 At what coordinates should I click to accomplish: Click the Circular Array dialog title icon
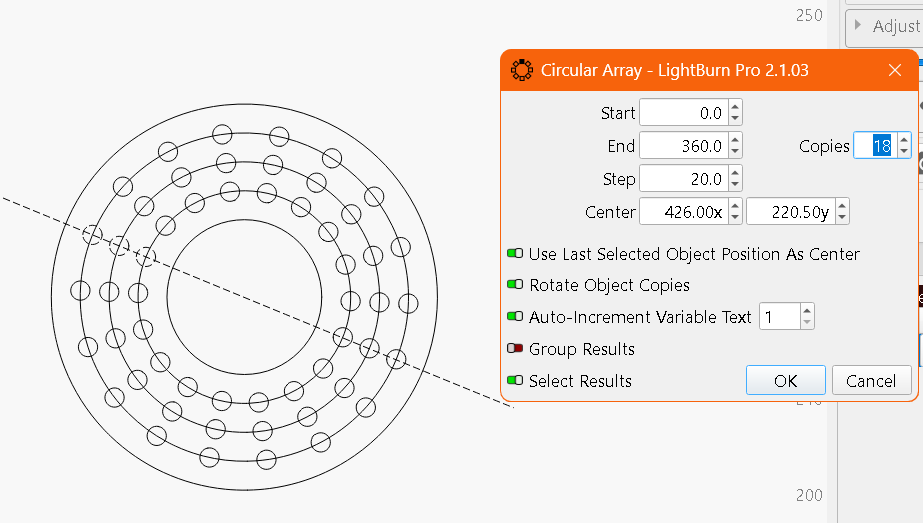point(522,70)
